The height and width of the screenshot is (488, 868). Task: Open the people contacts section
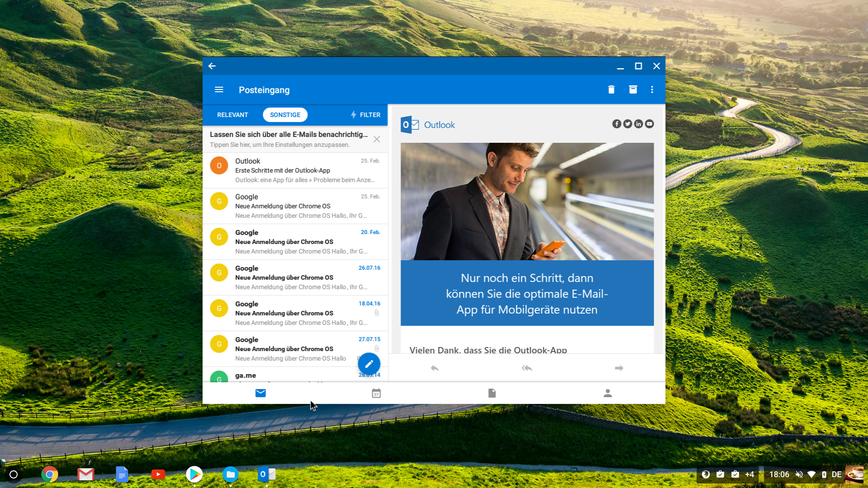(608, 393)
